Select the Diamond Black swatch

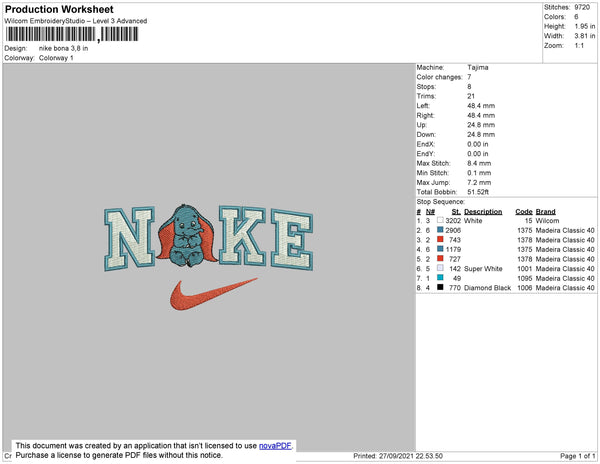click(440, 287)
